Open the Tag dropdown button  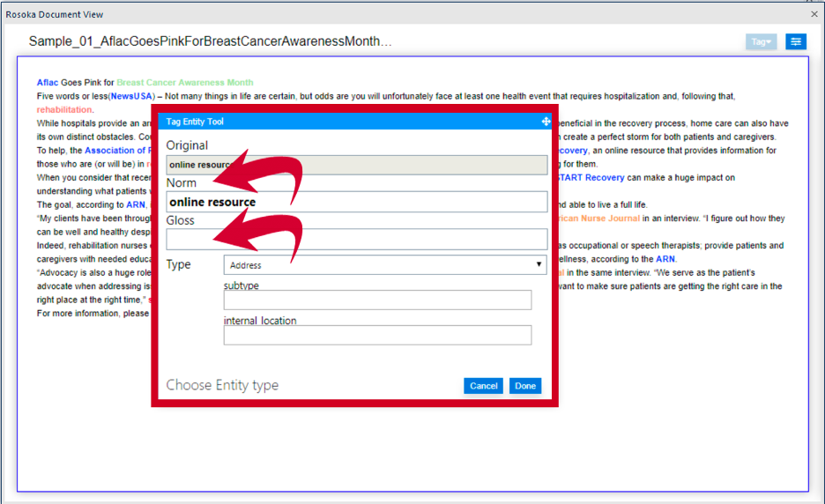pos(761,41)
